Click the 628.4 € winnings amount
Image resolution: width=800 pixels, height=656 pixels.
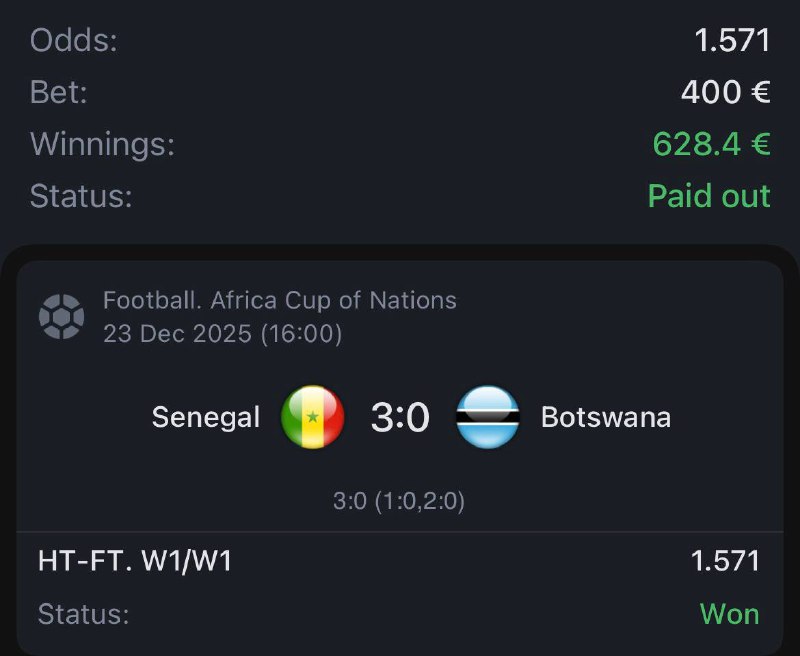(x=711, y=144)
